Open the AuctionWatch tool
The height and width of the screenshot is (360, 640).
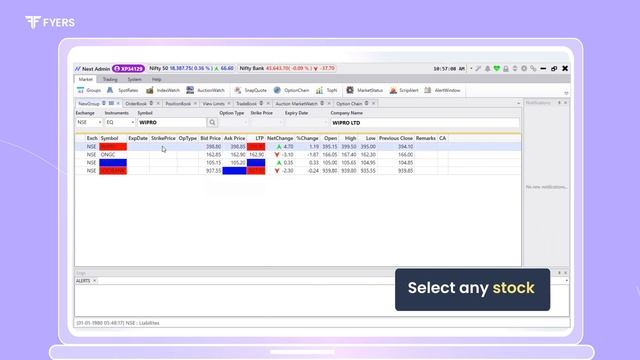click(x=205, y=90)
